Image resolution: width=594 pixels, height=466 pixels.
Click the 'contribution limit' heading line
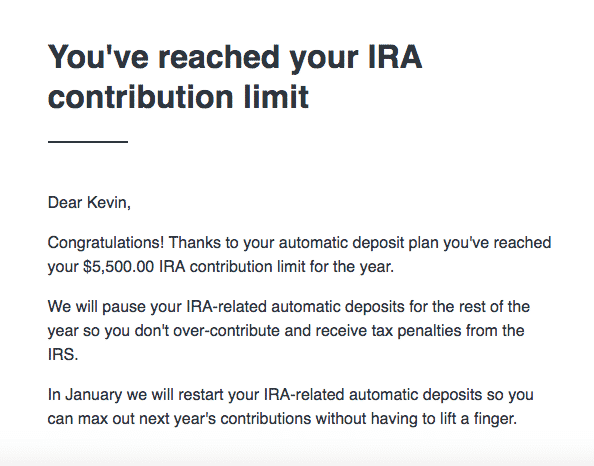click(178, 97)
